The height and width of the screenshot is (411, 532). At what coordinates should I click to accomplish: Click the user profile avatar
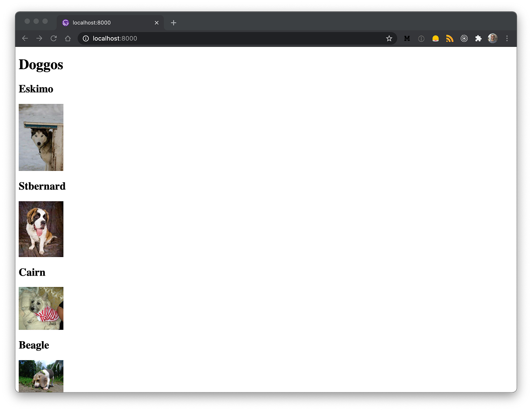493,39
